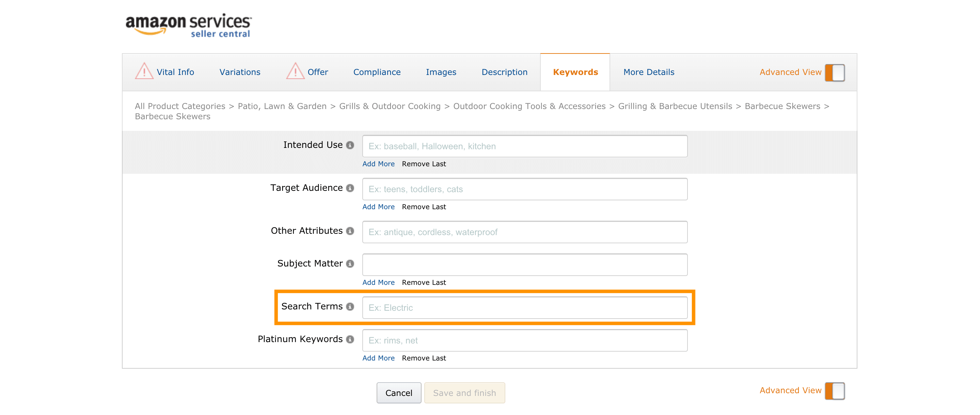Viewport: 980px width, 415px height.
Task: Switch to the Variations tab
Action: pyautogui.click(x=240, y=72)
